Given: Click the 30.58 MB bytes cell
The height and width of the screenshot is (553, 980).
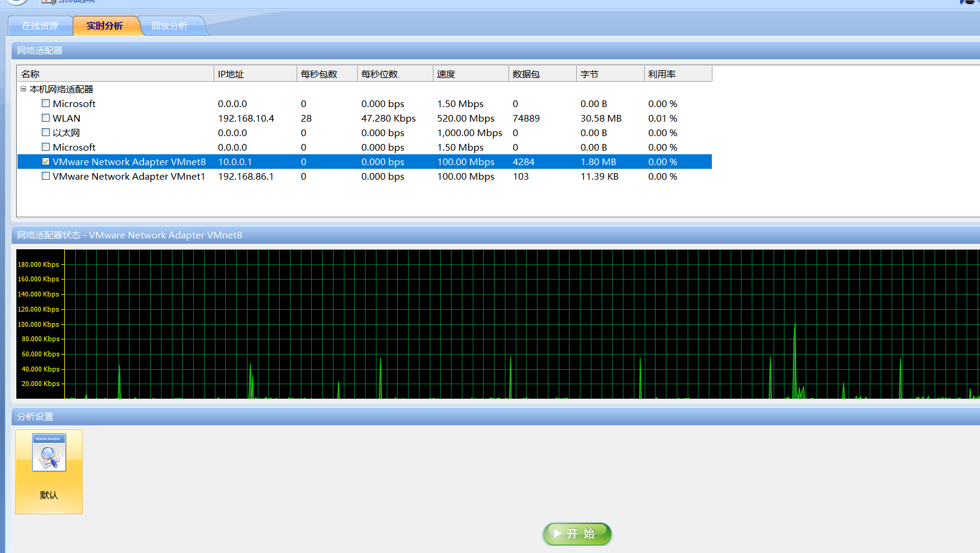Looking at the screenshot, I should click(x=601, y=119).
